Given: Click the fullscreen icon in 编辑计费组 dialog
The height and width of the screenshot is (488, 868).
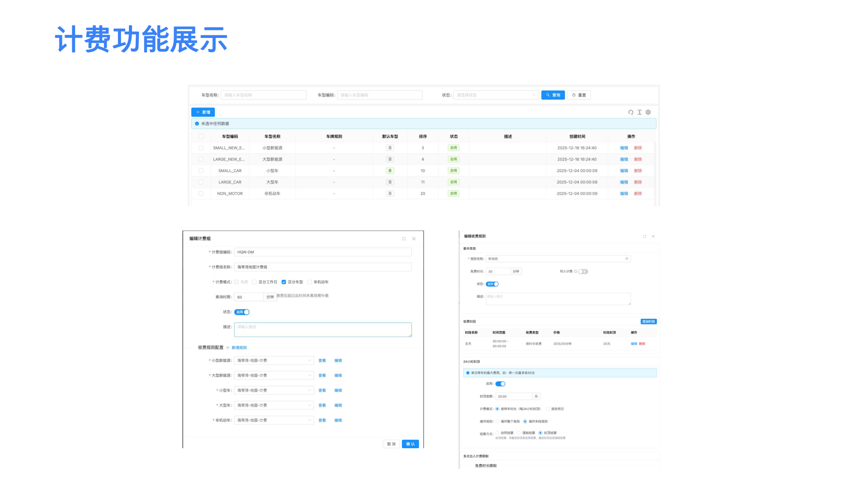Looking at the screenshot, I should [x=404, y=239].
